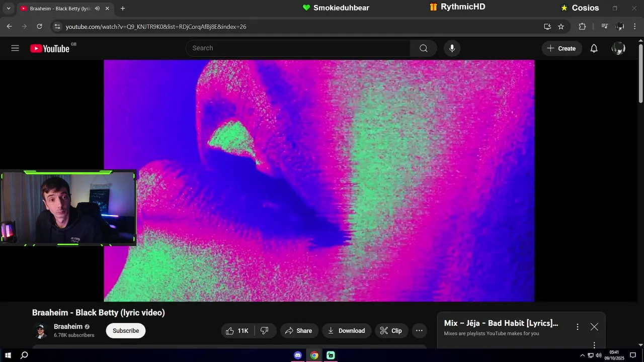Viewport: 644px width, 362px height.
Task: Open Chrome three-dot menu
Action: 635,27
